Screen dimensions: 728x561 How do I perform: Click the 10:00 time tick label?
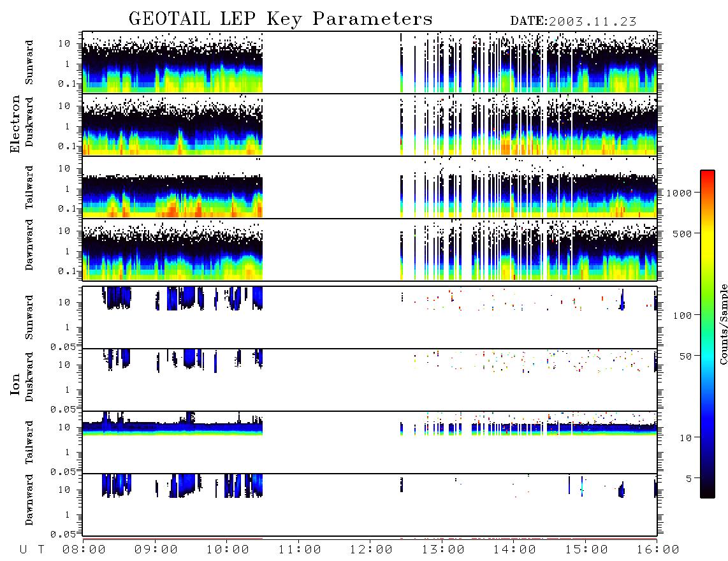coord(228,550)
